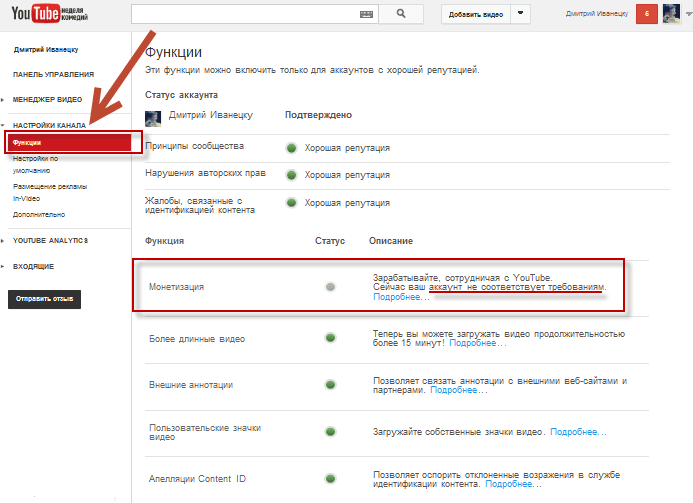Open Размещение рекламы In-Video
Viewport: 693px width, 503px height.
pos(50,192)
